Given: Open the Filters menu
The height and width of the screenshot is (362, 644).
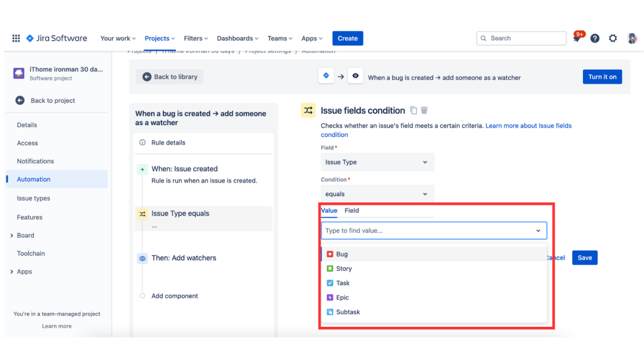Looking at the screenshot, I should pos(196,38).
